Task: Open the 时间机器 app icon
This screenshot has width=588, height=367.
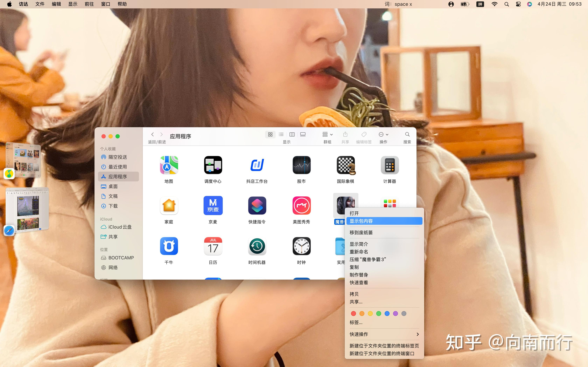Action: [257, 246]
